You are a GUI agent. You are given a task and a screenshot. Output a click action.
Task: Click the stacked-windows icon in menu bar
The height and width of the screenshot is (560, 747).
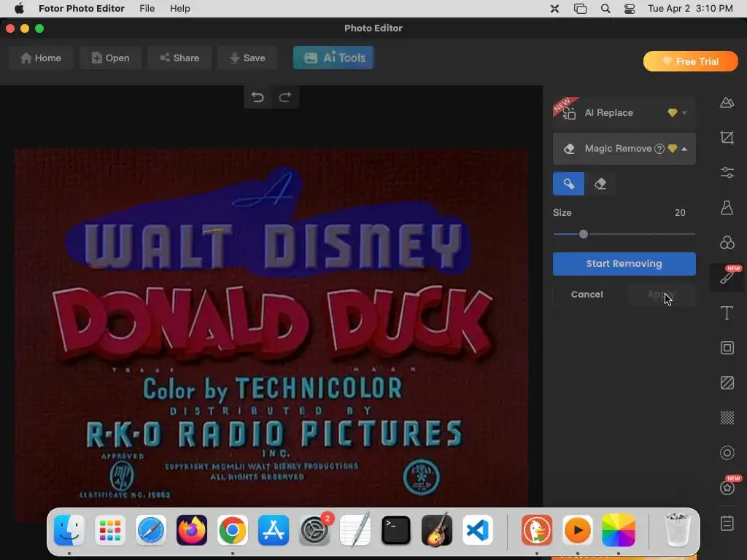click(x=580, y=9)
